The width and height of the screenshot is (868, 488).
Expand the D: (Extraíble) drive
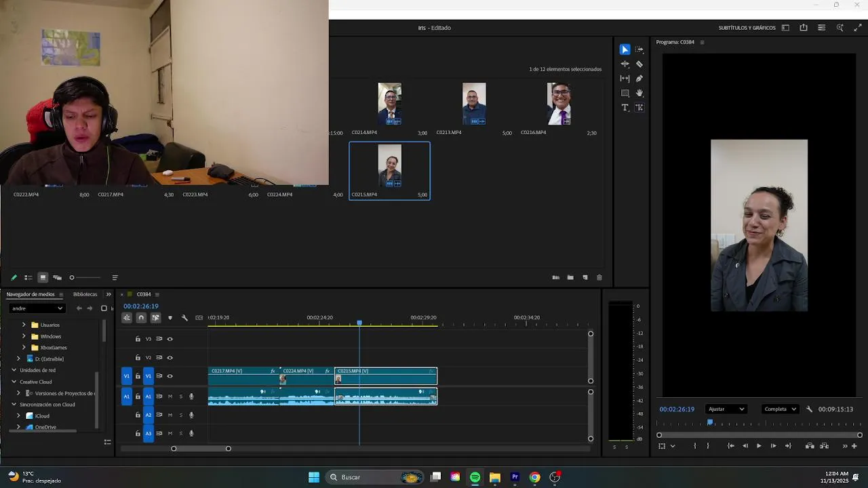click(18, 359)
